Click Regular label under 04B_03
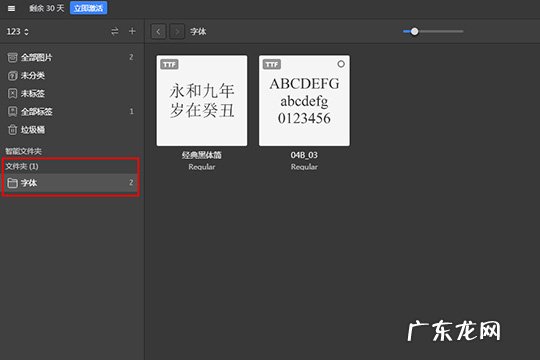Image resolution: width=540 pixels, height=360 pixels. (x=304, y=167)
